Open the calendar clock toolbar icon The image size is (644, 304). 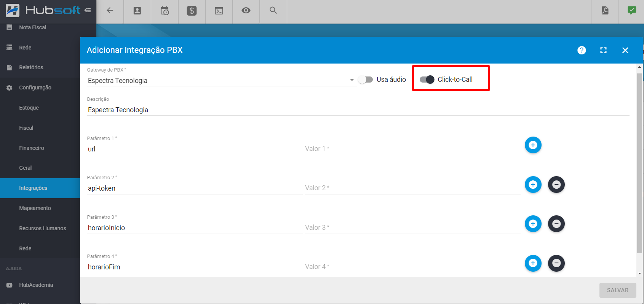tap(165, 11)
